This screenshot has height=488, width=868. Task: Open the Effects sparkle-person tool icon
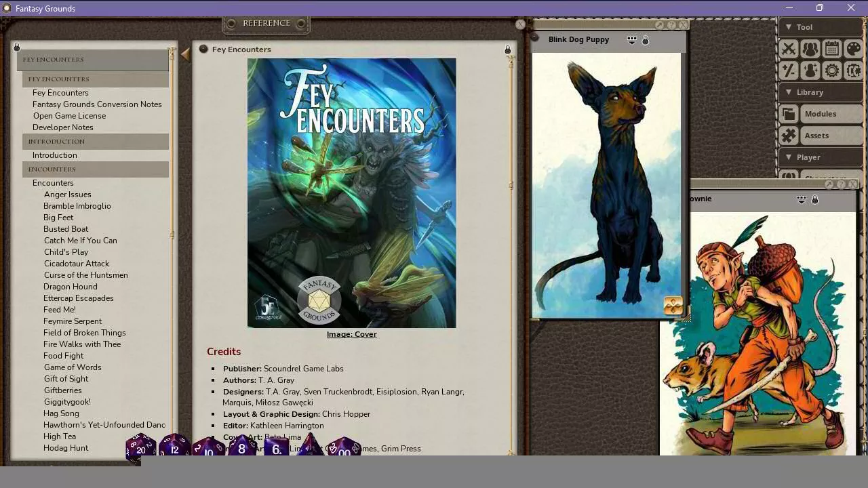pos(810,70)
